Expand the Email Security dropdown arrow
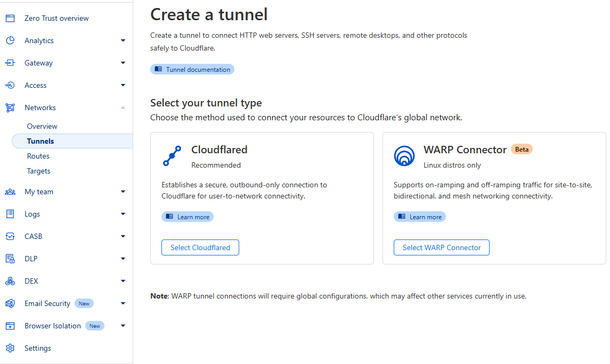Screen dimensions: 610x364 (123, 304)
